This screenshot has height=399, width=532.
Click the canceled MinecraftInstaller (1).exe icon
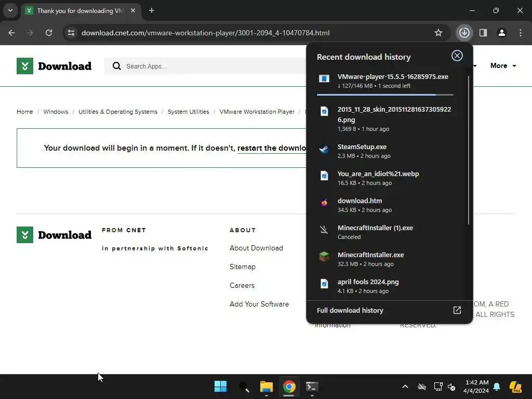(x=324, y=230)
